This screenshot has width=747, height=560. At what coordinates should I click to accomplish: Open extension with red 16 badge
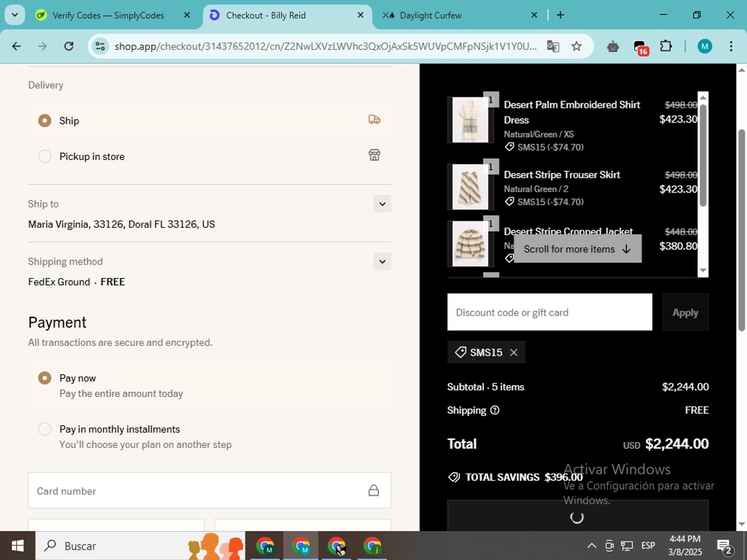[640, 47]
